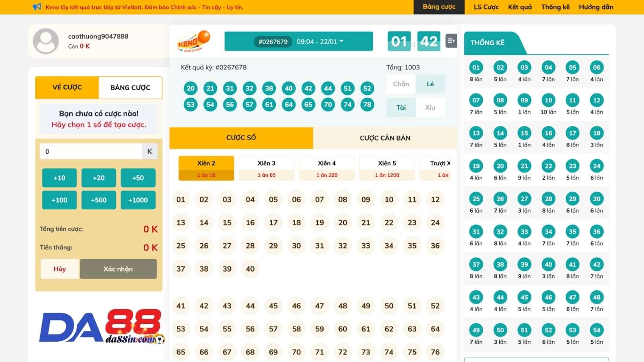Click statistics ball 54

click(x=596, y=330)
